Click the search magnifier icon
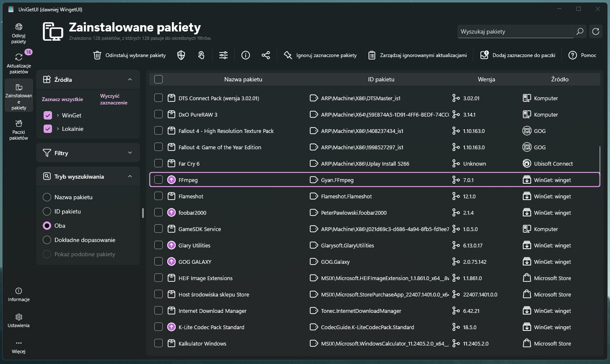Image resolution: width=610 pixels, height=364 pixels. 580,31
